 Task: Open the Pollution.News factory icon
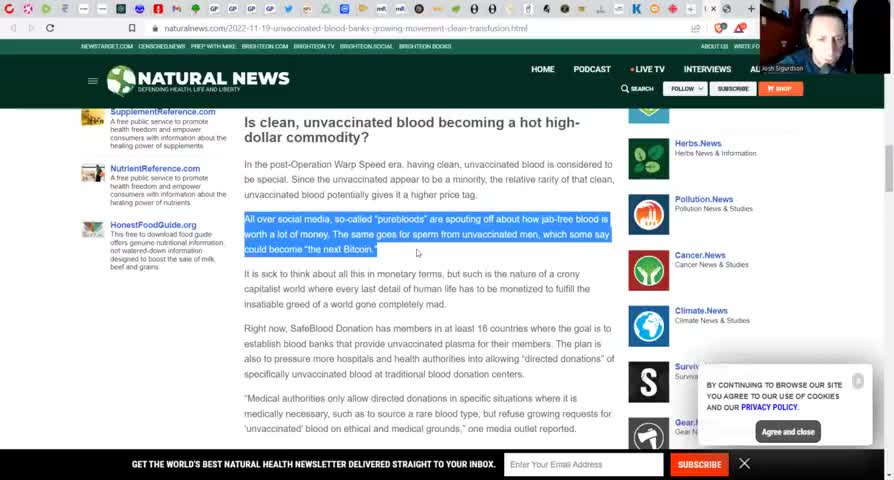(649, 214)
